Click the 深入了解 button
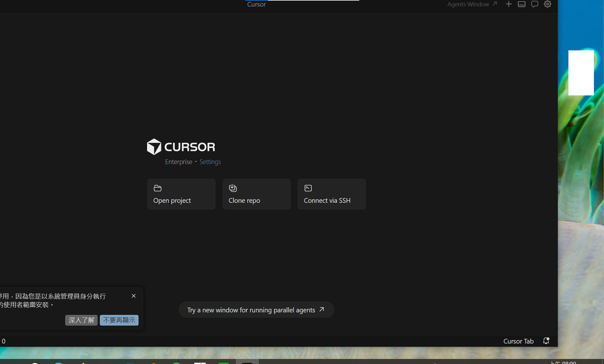The width and height of the screenshot is (604, 364). point(81,320)
